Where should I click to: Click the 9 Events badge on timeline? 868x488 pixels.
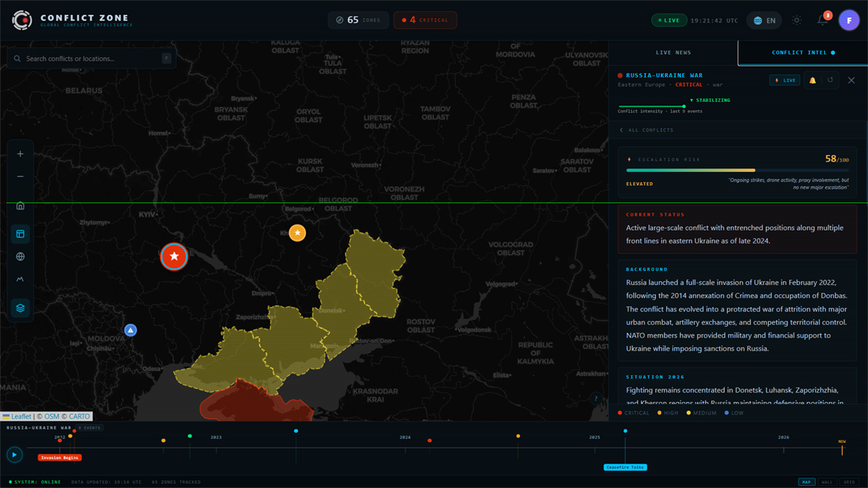90,428
